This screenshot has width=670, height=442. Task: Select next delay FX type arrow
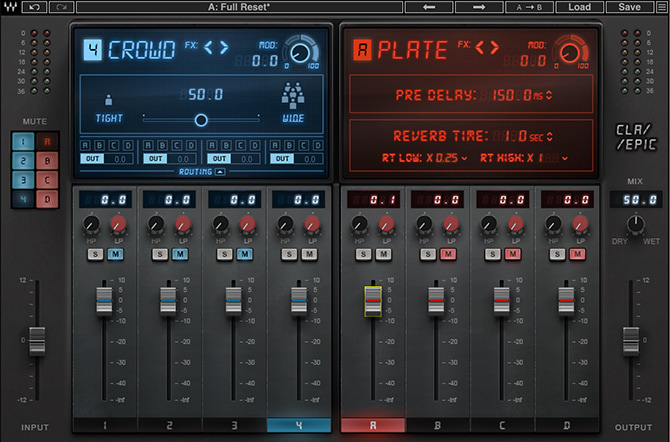224,47
